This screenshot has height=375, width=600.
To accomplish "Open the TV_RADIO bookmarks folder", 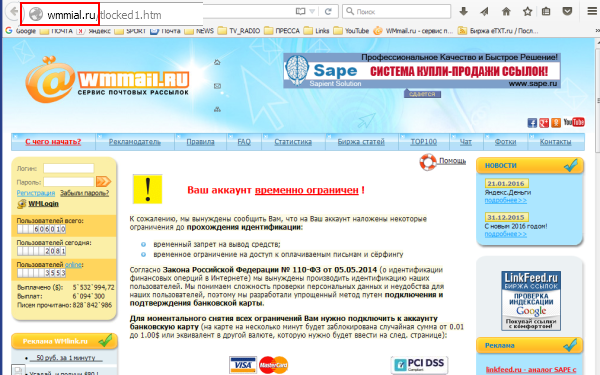I will click(239, 31).
